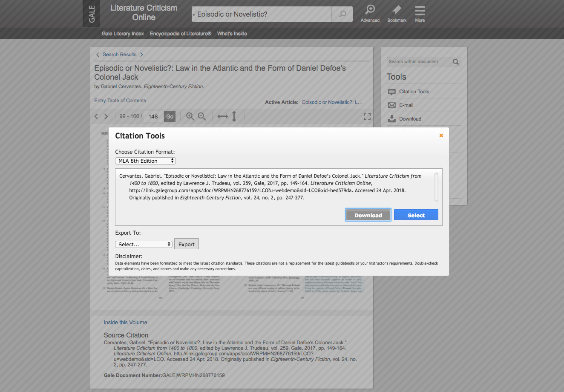
Task: Go to next page in viewer
Action: [106, 116]
